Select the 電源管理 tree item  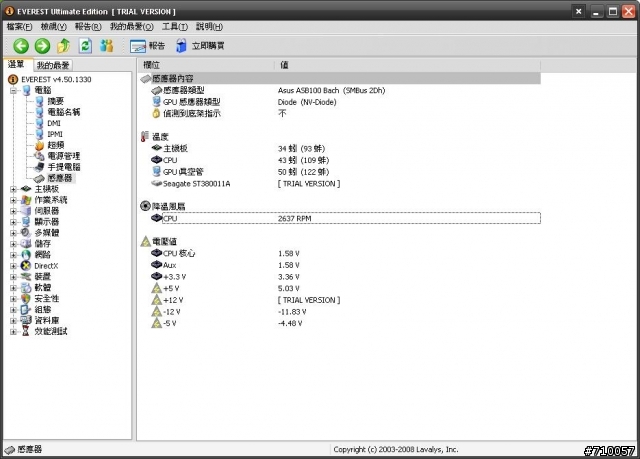point(64,156)
